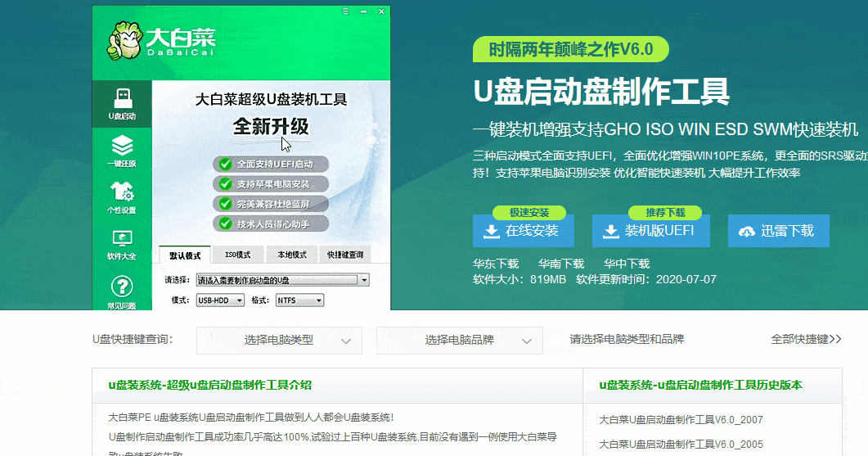This screenshot has height=456, width=868.
Task: Open the 请插入需要制作启动盘的U盘 dropdown
Action: pyautogui.click(x=283, y=280)
